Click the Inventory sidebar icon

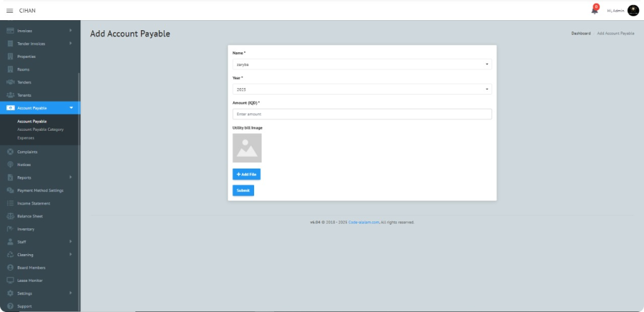pos(10,229)
